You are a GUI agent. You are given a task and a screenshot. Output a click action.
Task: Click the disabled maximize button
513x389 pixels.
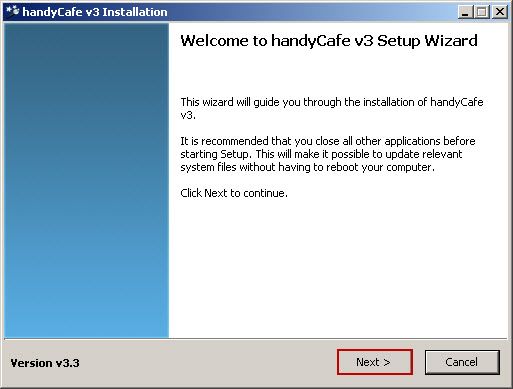482,12
